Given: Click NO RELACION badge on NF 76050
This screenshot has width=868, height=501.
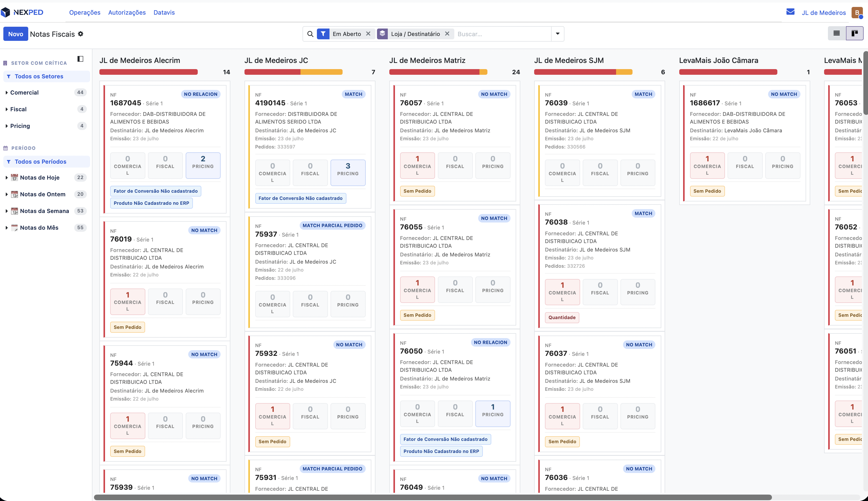Looking at the screenshot, I should pos(490,342).
